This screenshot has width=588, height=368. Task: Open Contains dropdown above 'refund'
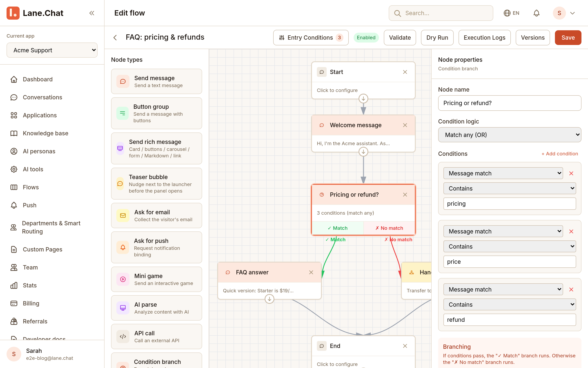pyautogui.click(x=510, y=304)
